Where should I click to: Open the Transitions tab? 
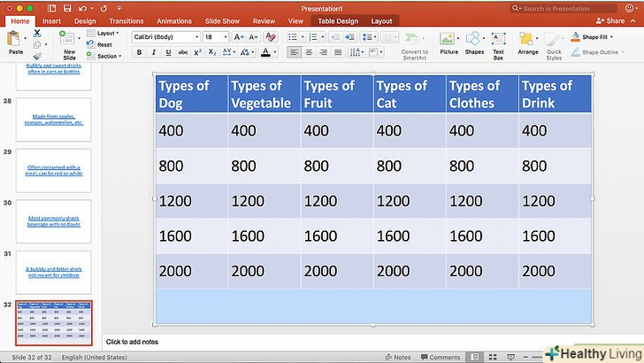pos(126,20)
